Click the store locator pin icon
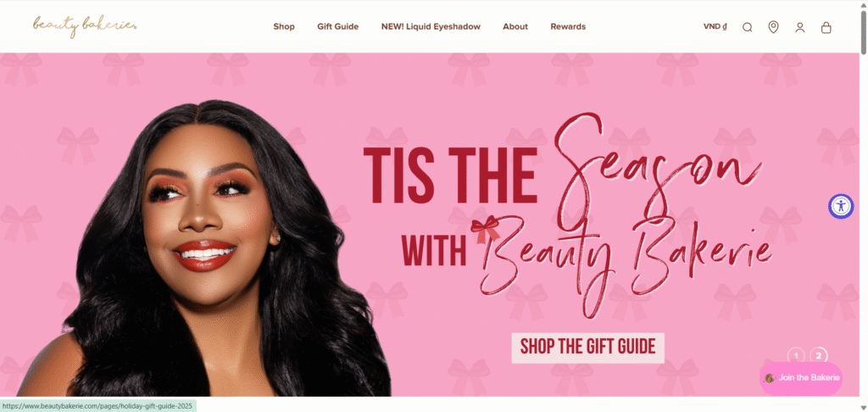 (x=773, y=26)
